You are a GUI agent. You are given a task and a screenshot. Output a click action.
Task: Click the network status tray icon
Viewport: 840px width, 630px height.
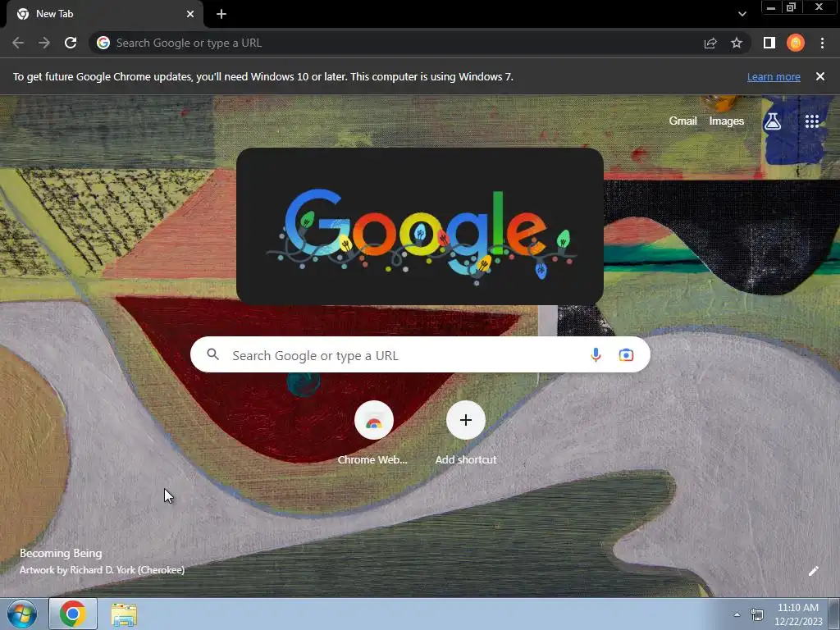756,614
